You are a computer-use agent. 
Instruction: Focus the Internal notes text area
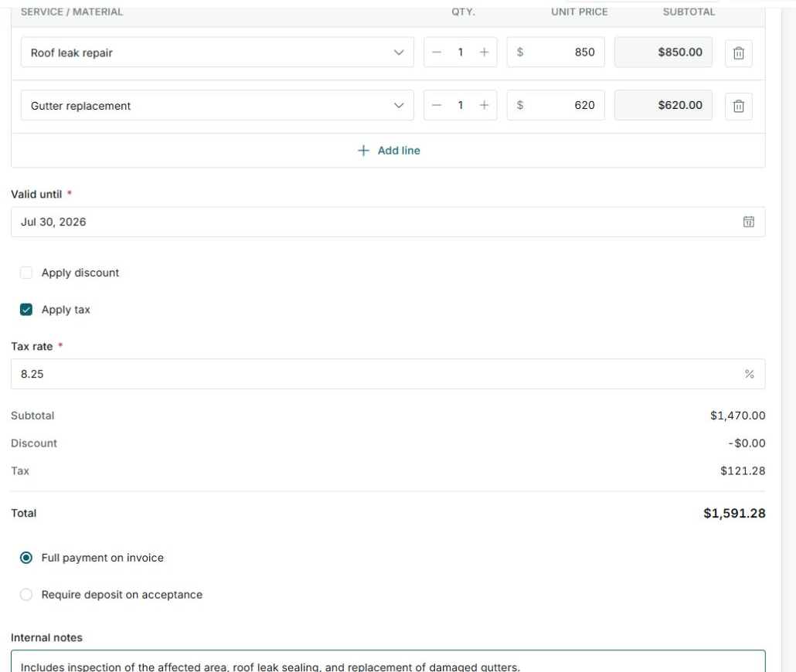[388, 661]
